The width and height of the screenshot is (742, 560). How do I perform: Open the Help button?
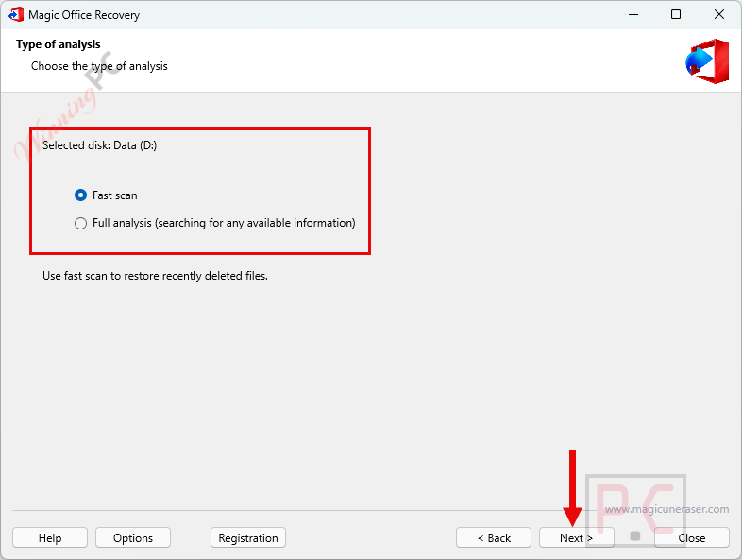(x=50, y=537)
